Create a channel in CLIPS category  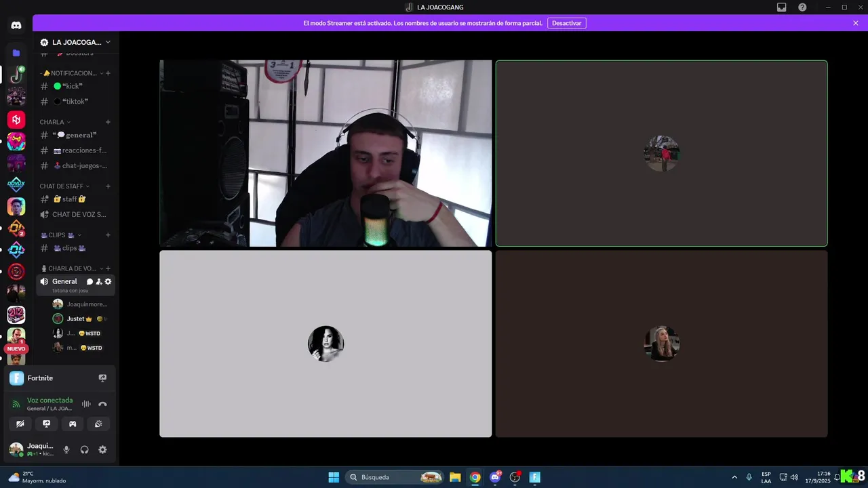(x=108, y=235)
